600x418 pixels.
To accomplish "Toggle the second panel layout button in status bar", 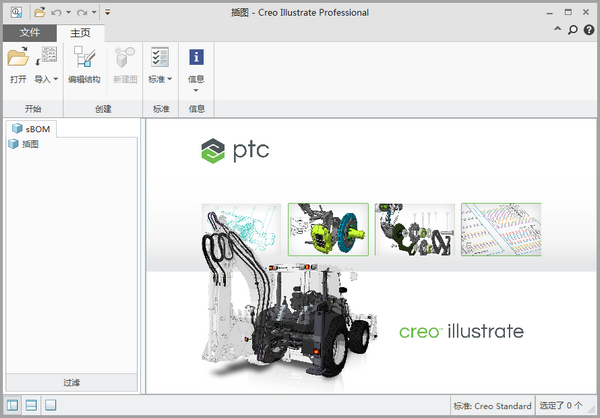I will [31, 405].
